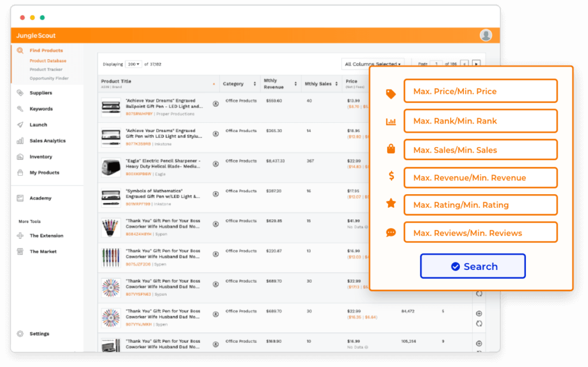Click the Find Products magnifier icon
This screenshot has height=367, width=588.
click(20, 51)
